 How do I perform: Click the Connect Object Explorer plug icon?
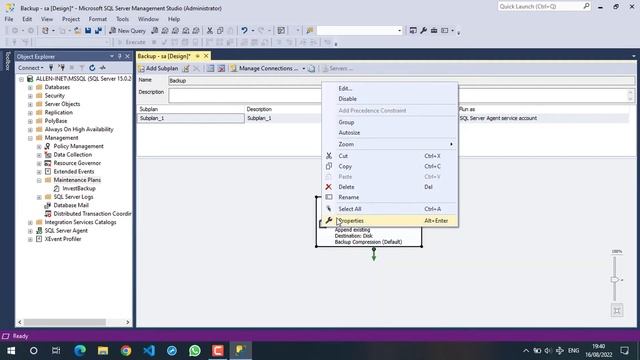pos(51,68)
